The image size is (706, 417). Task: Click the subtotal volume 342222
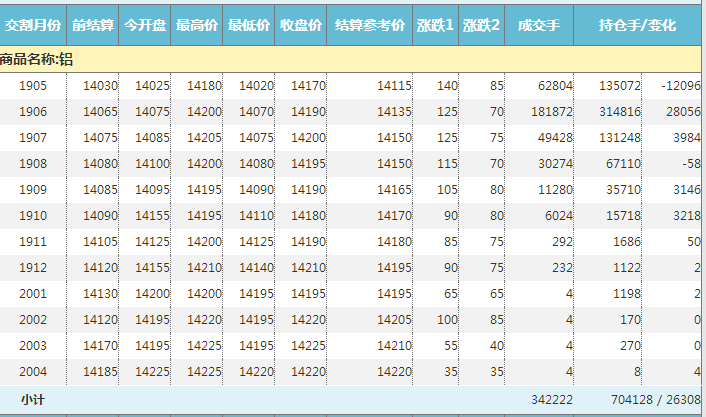552,399
